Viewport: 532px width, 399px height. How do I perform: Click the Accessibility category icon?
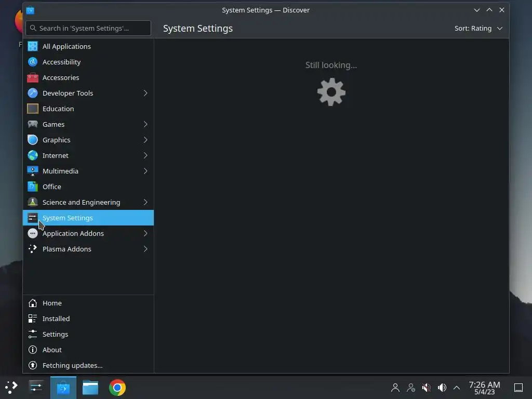coord(33,62)
